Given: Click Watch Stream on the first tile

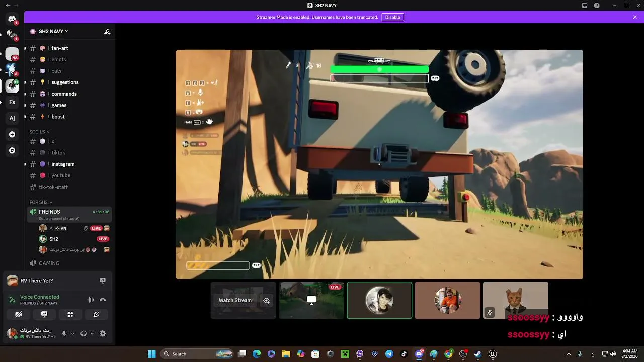Looking at the screenshot, I should (x=235, y=300).
